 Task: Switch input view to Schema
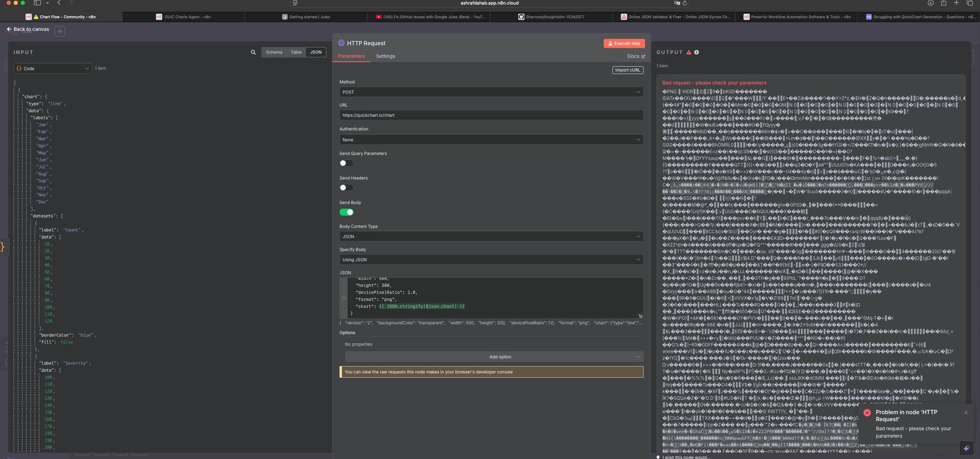[274, 52]
